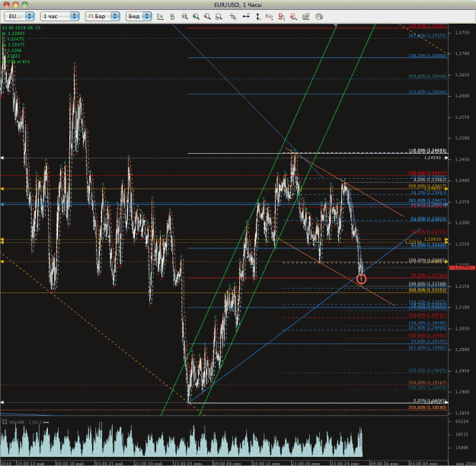Click the red circle marker on chart

(361, 279)
